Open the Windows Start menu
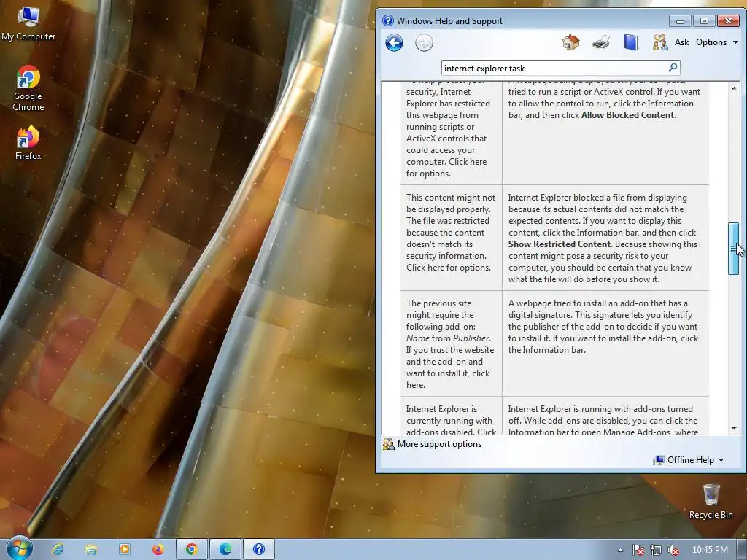 (20, 549)
